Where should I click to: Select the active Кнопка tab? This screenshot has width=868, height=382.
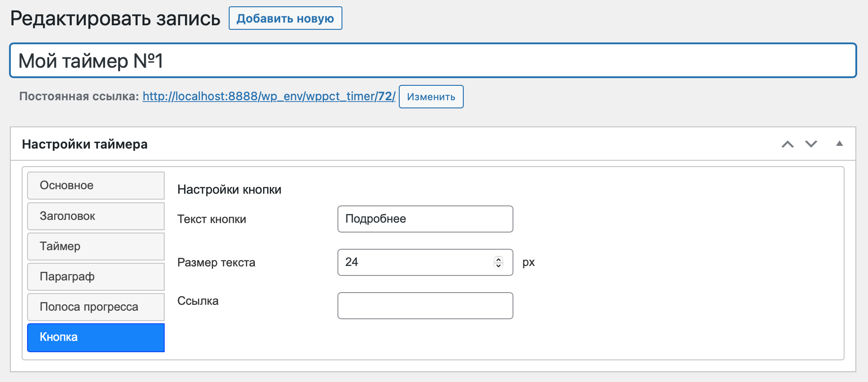[96, 337]
